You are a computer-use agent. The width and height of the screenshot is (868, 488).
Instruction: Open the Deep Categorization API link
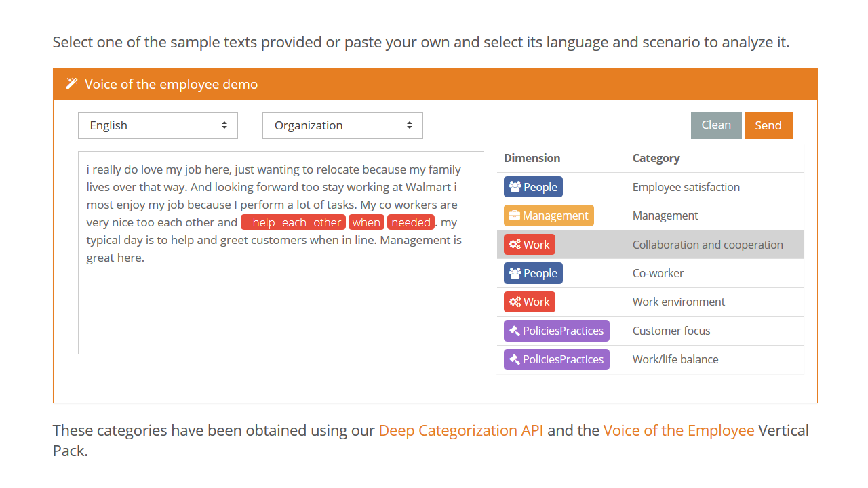pos(461,430)
